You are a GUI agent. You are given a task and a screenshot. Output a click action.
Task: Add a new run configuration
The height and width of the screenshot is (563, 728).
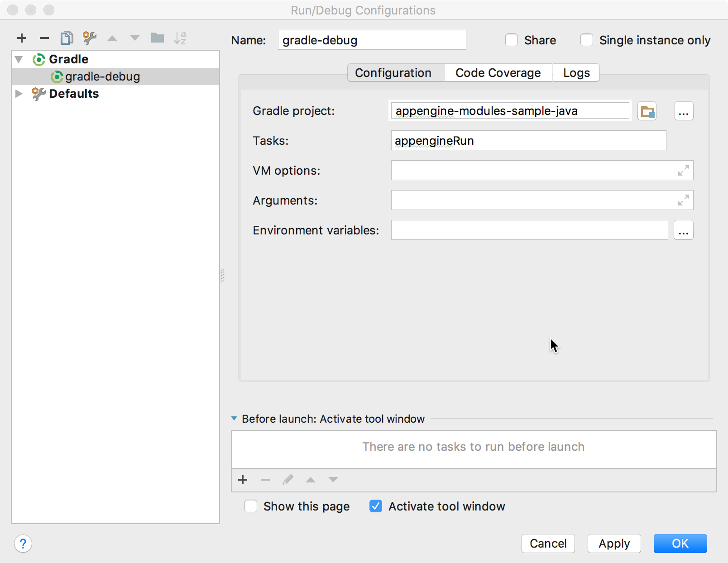(21, 38)
